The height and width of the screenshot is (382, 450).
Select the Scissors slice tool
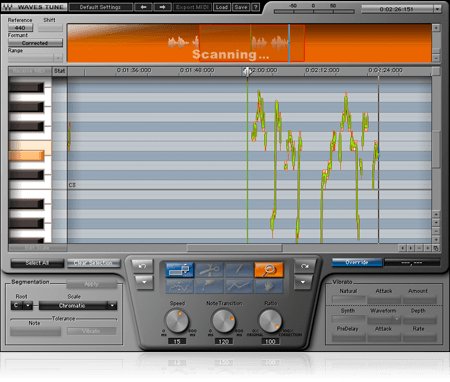(x=209, y=270)
